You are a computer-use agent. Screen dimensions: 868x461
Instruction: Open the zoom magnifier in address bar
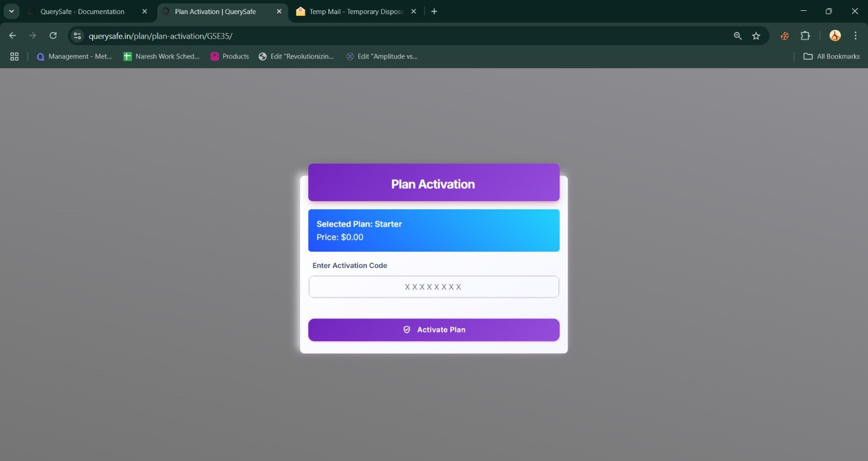(x=738, y=36)
